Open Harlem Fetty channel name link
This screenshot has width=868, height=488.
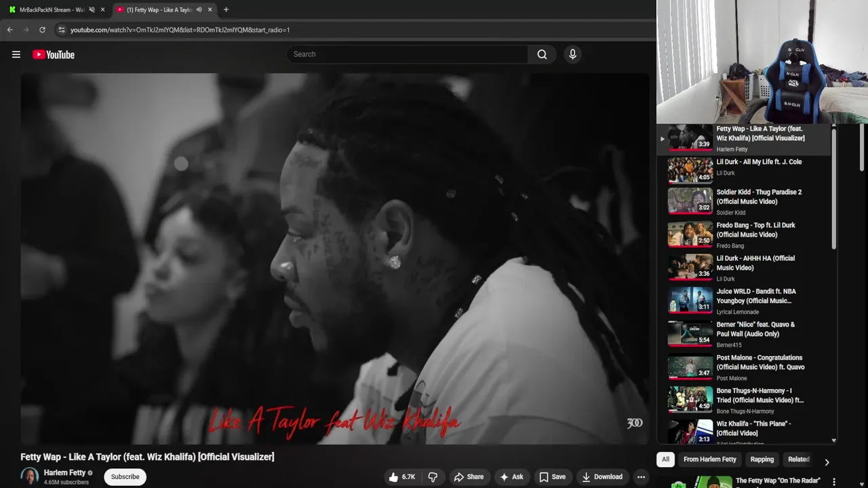[64, 472]
